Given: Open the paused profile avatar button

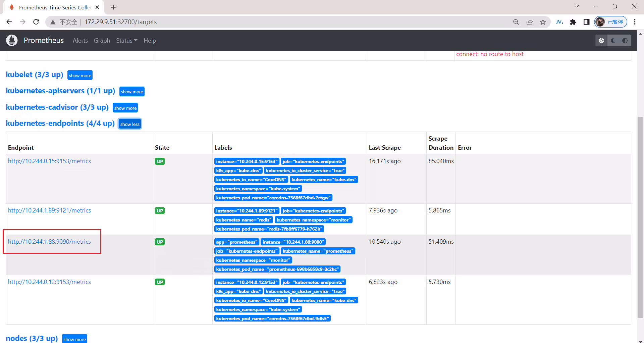Looking at the screenshot, I should [610, 22].
